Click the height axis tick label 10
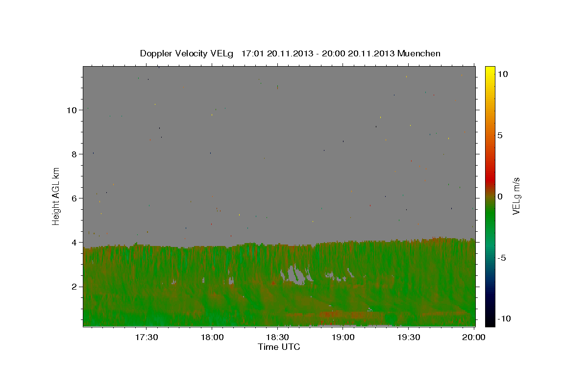The height and width of the screenshot is (392, 588). pyautogui.click(x=73, y=110)
